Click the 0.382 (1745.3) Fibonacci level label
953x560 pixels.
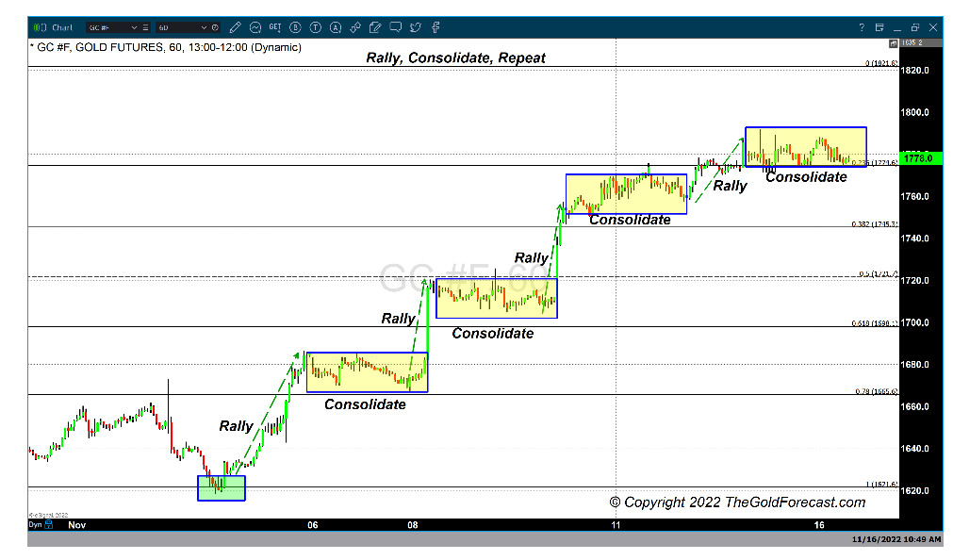coord(875,224)
